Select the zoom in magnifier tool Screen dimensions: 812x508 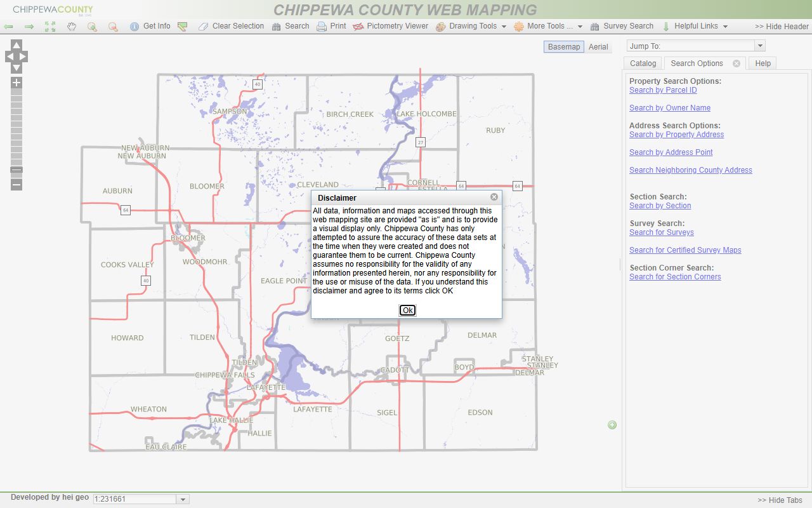click(x=93, y=27)
